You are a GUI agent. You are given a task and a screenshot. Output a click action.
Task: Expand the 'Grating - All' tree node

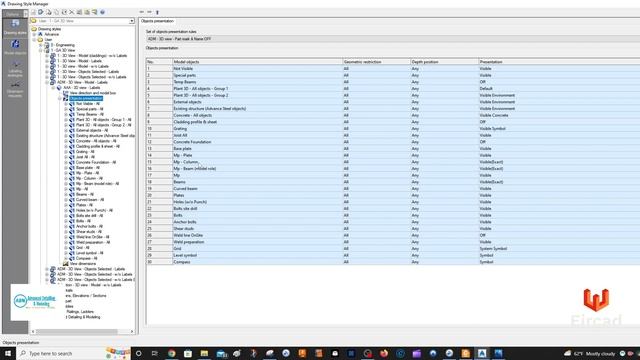(x=66, y=151)
